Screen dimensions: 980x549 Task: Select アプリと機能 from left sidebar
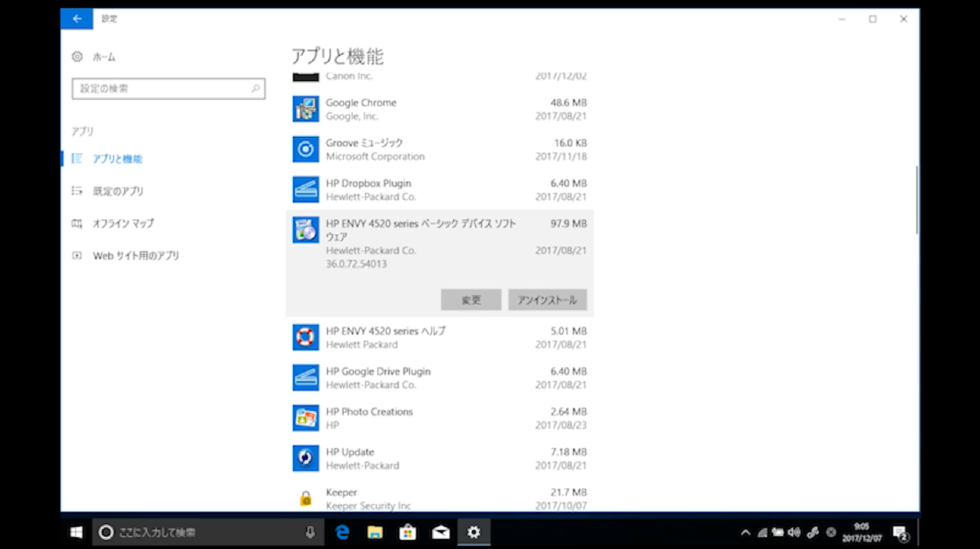point(117,159)
